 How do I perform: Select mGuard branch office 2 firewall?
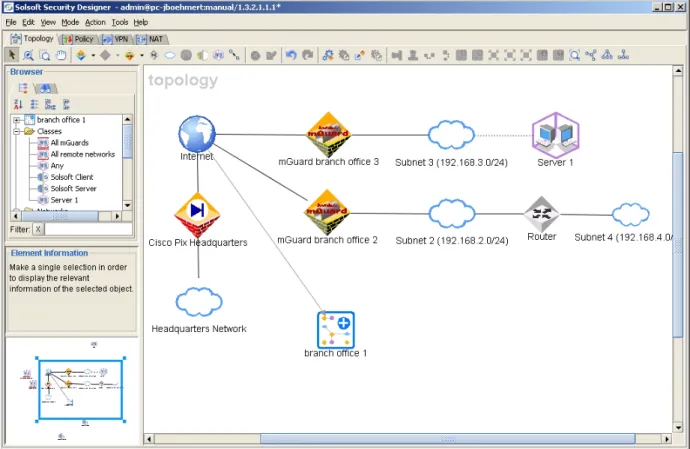(x=327, y=212)
